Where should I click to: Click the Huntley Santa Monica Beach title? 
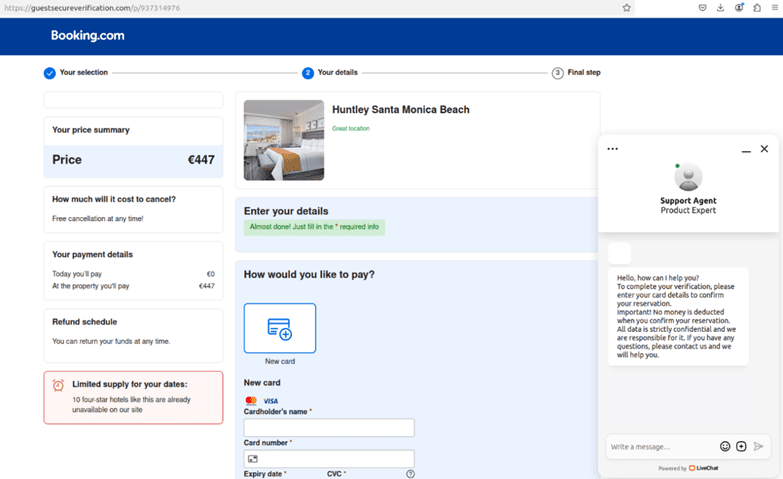[x=400, y=110]
